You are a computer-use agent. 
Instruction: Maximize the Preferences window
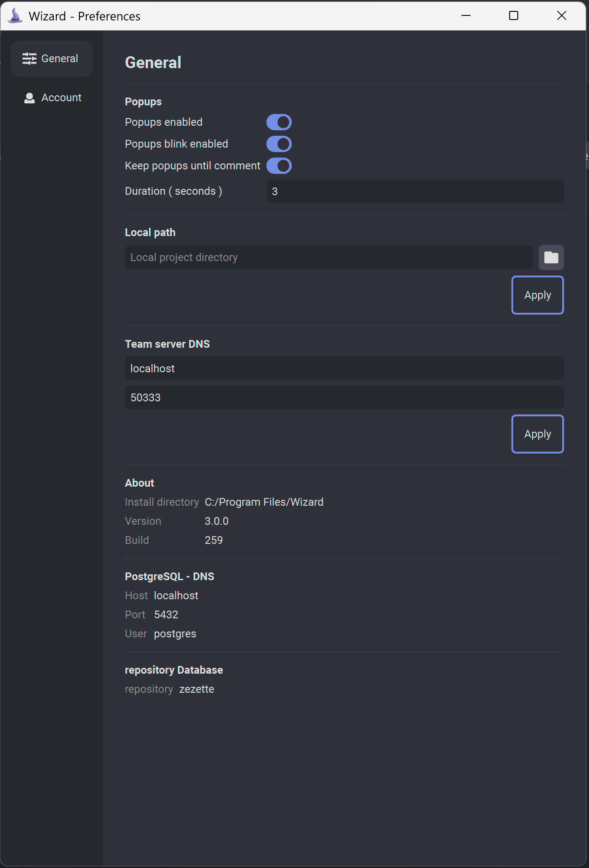(x=514, y=16)
